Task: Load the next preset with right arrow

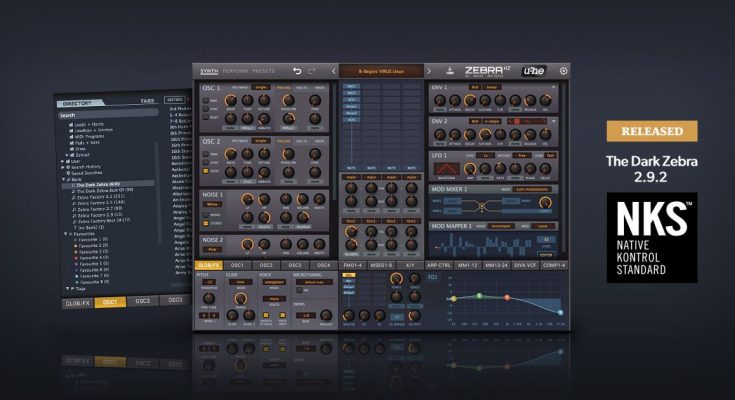Action: pos(429,71)
